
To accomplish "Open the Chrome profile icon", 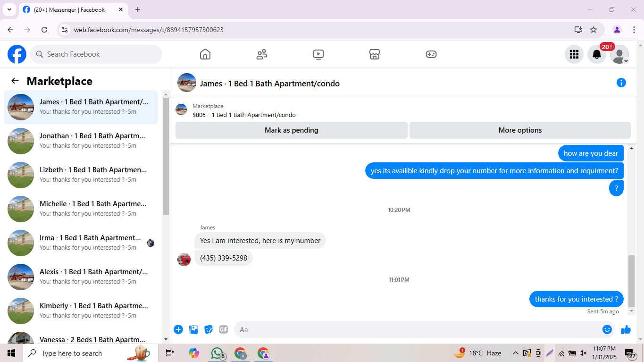I will (617, 30).
